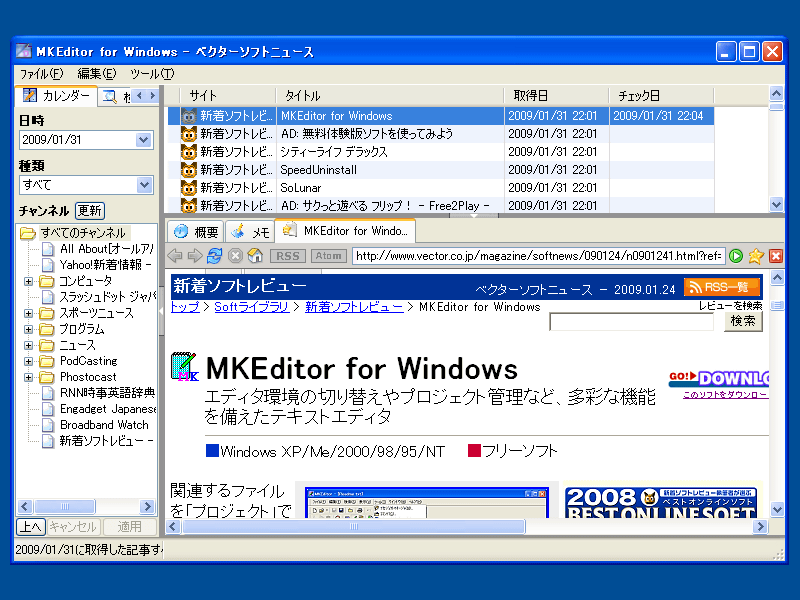800x600 pixels.
Task: Click the 2008 Best Online Soft banner
Action: [x=661, y=503]
